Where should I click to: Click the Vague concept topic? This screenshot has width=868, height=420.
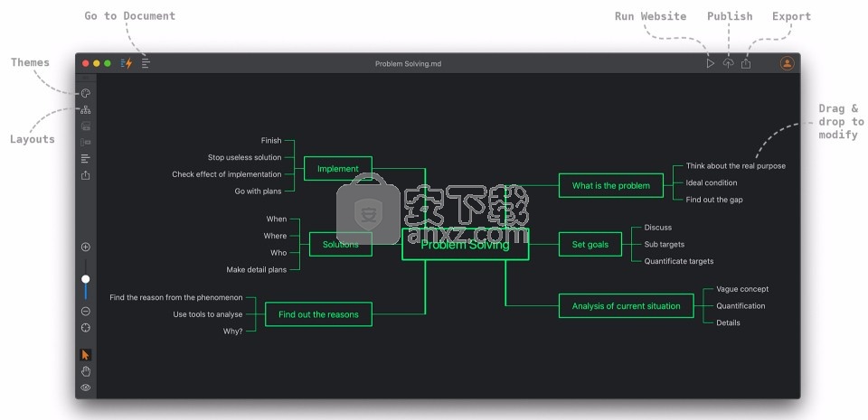[x=742, y=289]
